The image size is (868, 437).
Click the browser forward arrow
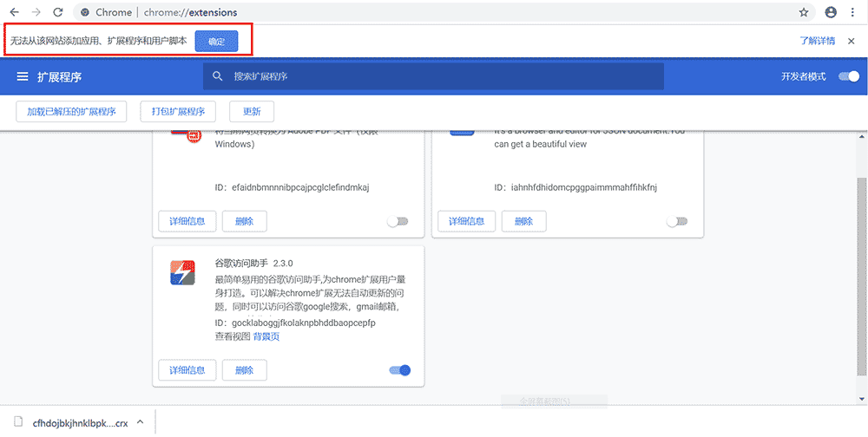coord(36,12)
